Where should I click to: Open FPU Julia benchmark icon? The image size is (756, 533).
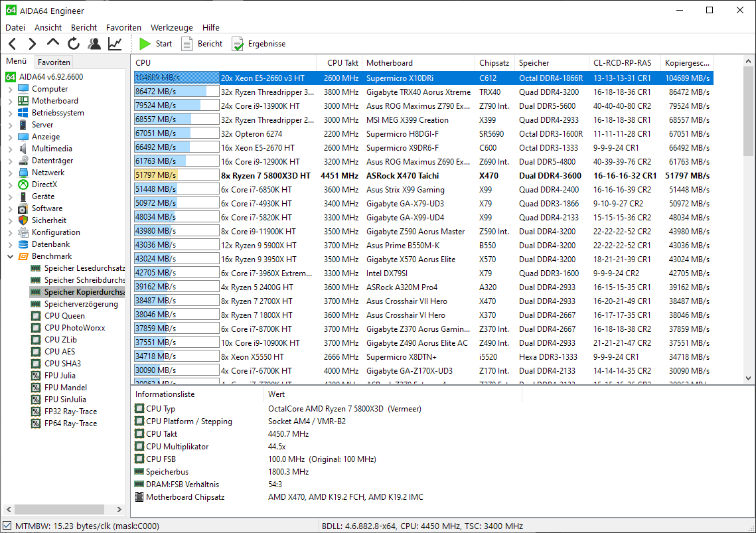pos(36,376)
